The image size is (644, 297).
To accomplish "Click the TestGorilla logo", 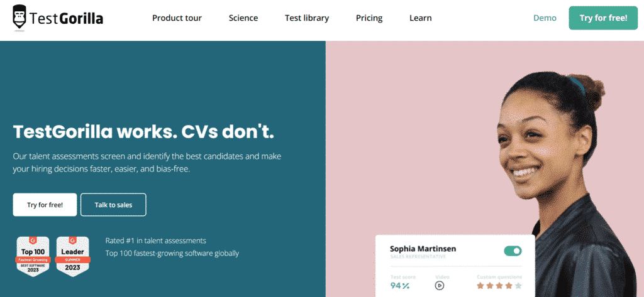I will coord(57,18).
